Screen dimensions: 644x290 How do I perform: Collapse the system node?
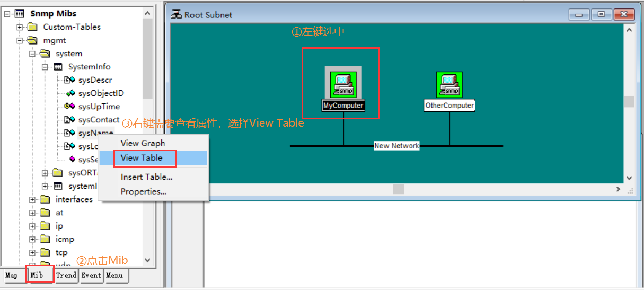pyautogui.click(x=32, y=54)
